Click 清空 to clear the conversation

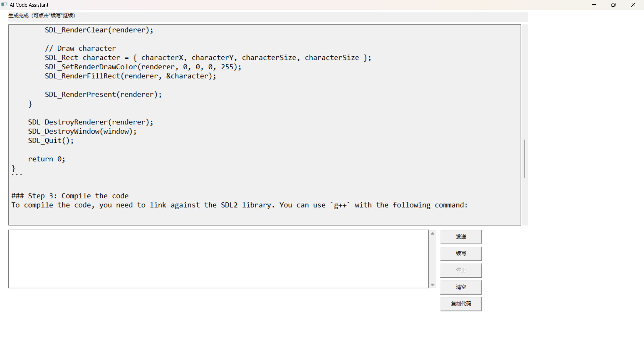[x=461, y=287]
